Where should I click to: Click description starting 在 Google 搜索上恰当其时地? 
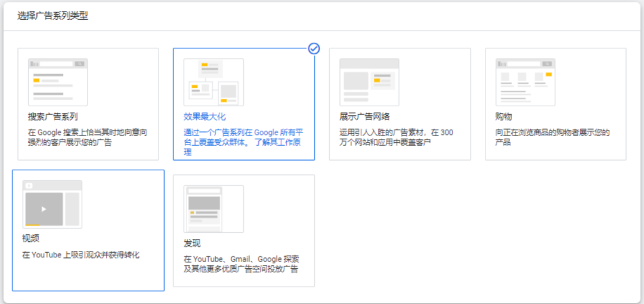coord(88,138)
